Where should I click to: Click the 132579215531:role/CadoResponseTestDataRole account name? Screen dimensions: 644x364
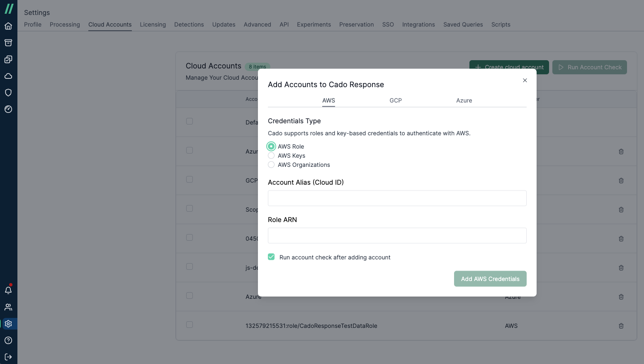click(x=311, y=326)
